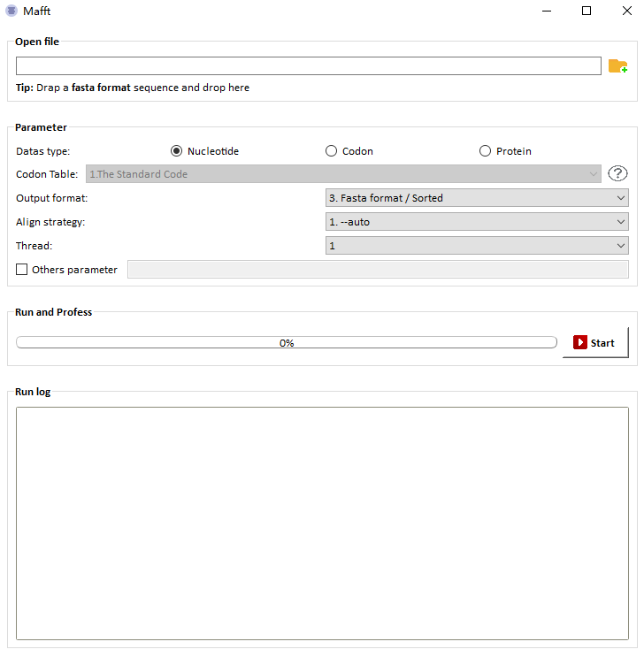The width and height of the screenshot is (644, 657).
Task: Click the 0% progress bar
Action: [x=287, y=343]
